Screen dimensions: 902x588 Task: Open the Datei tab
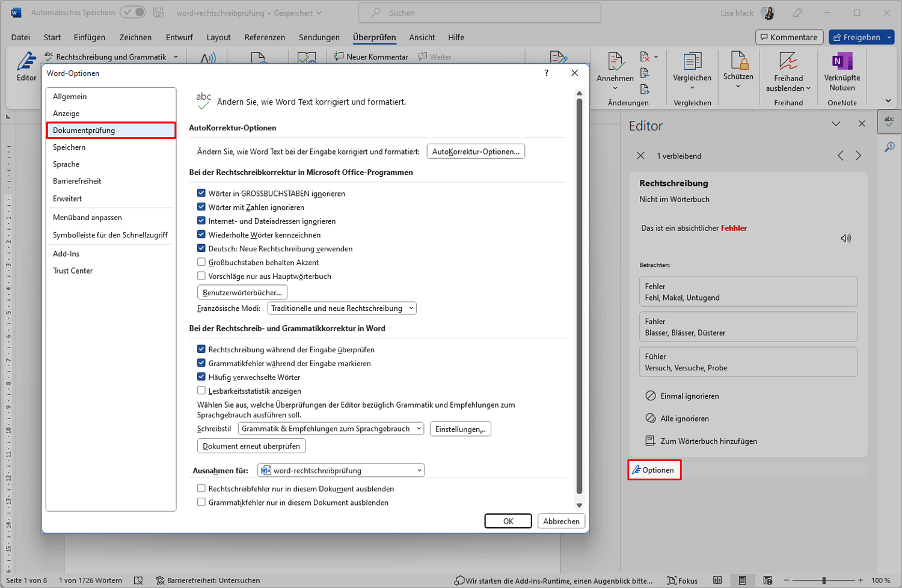pyautogui.click(x=20, y=37)
